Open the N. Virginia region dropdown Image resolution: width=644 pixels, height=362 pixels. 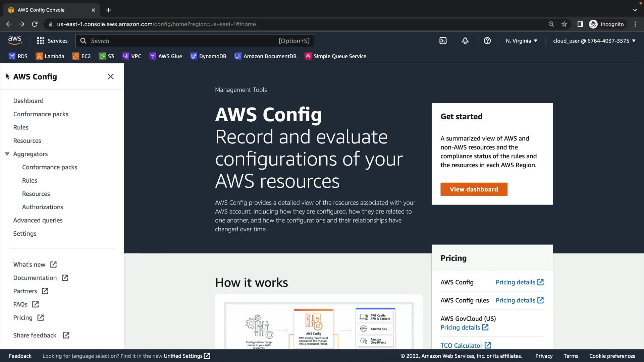(x=521, y=41)
